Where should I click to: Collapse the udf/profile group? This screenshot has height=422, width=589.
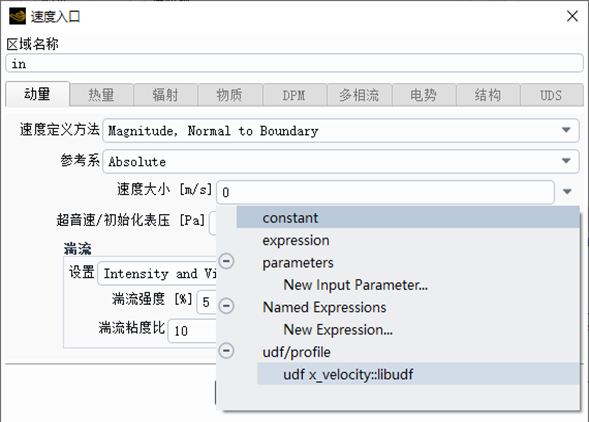(x=227, y=351)
